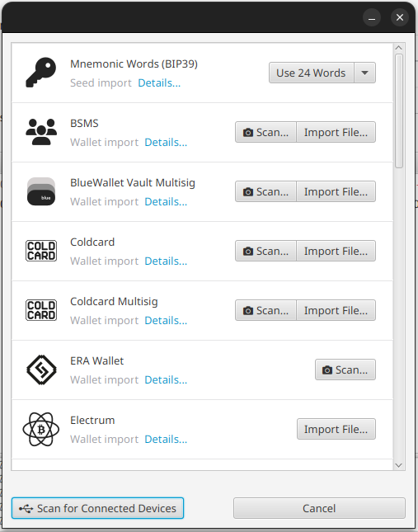Scan QR for BlueWallet Vault Multisig
The image size is (418, 532).
tap(265, 191)
